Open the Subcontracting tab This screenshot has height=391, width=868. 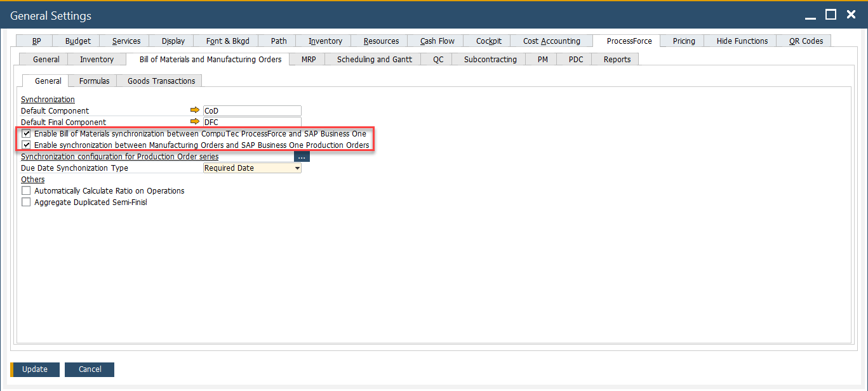point(490,60)
